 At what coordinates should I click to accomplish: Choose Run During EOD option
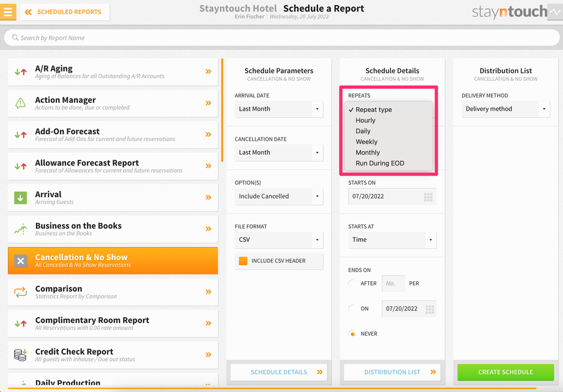(389, 163)
